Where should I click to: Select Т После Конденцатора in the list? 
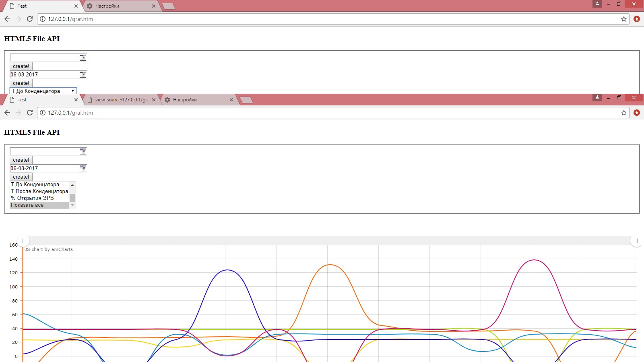tap(39, 191)
